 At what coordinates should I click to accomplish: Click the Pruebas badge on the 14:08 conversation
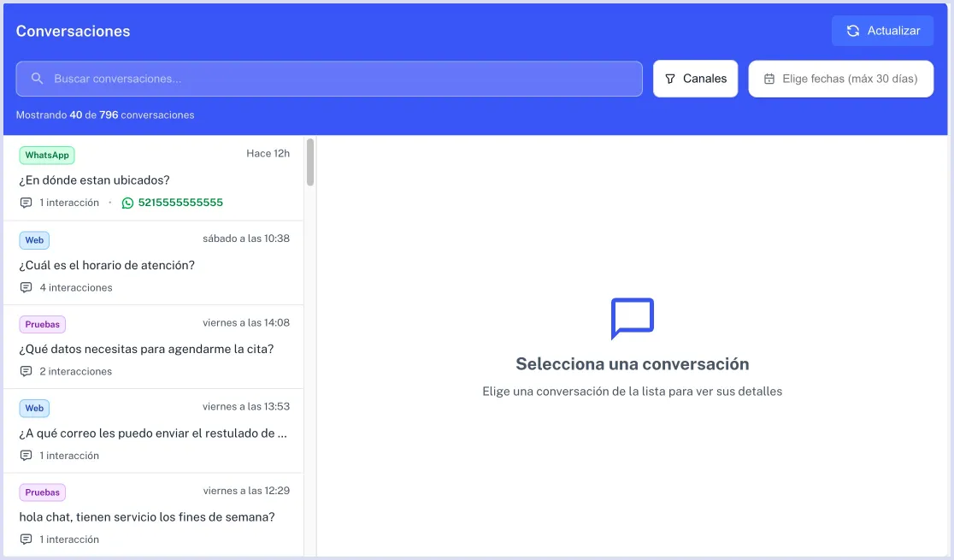[x=42, y=324]
